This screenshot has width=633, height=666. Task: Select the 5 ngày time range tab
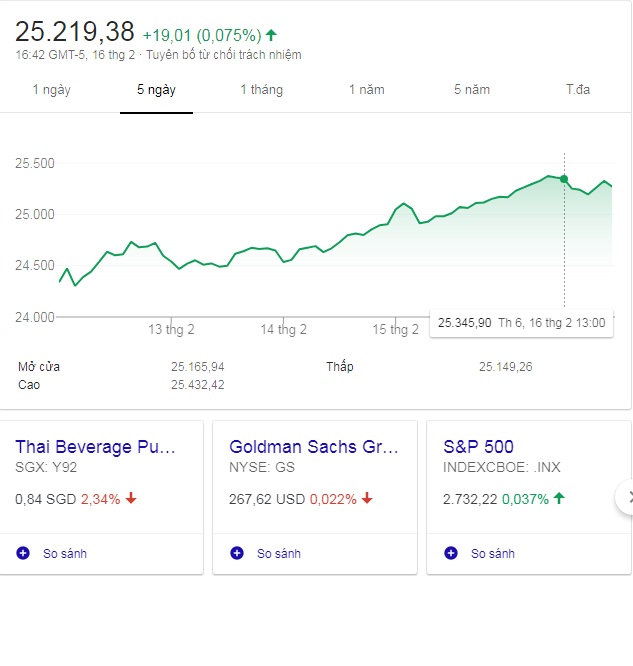point(156,90)
